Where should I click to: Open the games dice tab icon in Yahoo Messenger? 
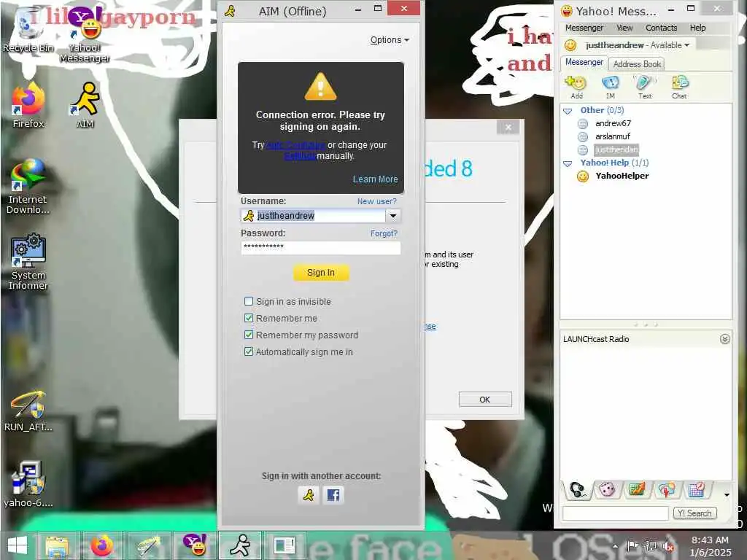(x=607, y=489)
